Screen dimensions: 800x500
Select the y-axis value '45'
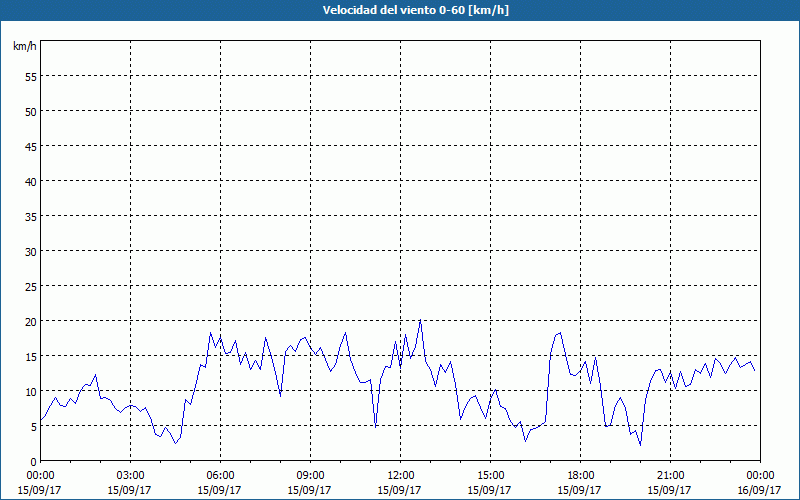[x=31, y=146]
